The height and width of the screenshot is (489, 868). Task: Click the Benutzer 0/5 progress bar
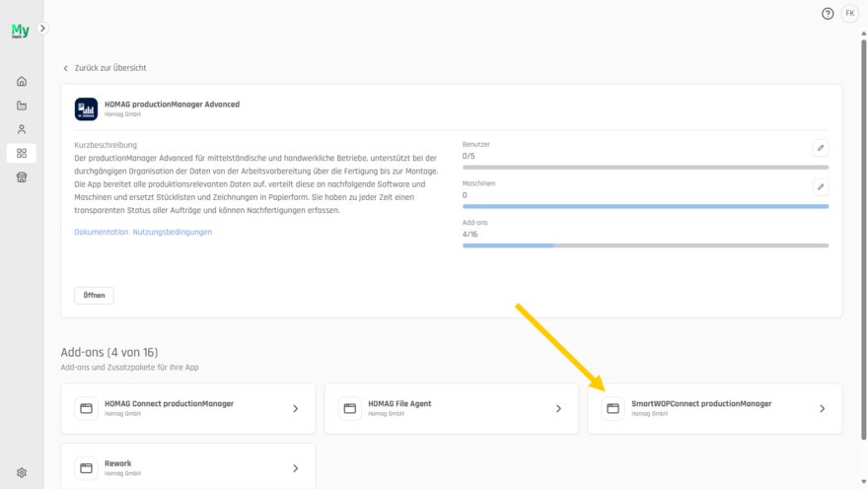645,167
